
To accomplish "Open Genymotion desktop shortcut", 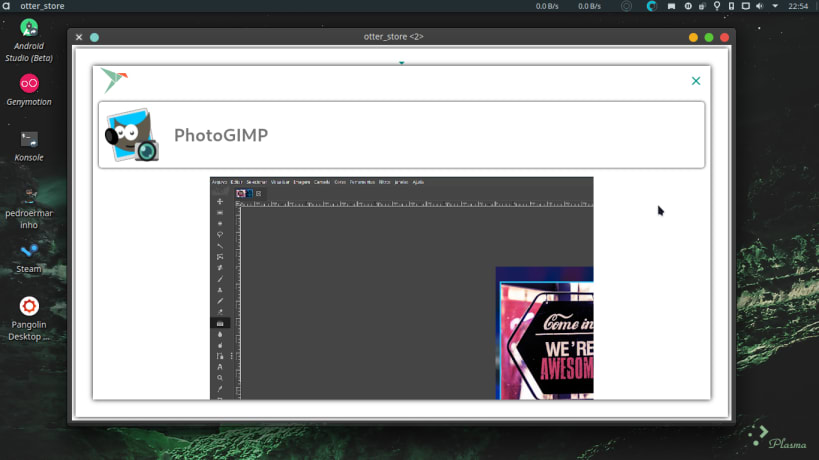I will tap(29, 90).
